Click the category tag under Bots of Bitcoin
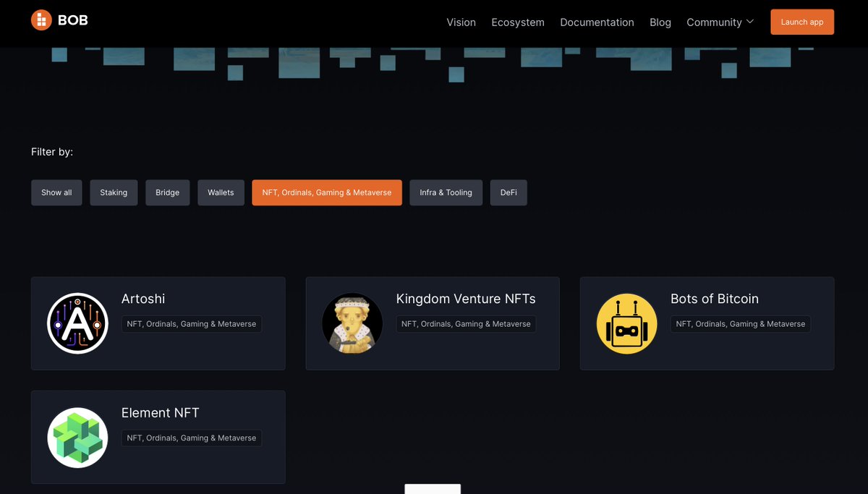 [x=741, y=324]
